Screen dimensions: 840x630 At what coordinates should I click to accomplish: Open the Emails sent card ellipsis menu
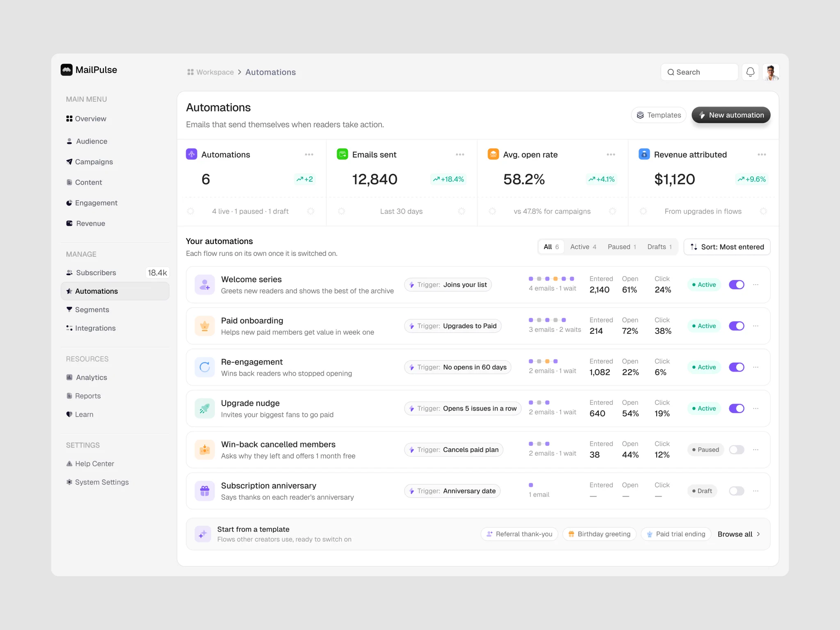tap(460, 155)
